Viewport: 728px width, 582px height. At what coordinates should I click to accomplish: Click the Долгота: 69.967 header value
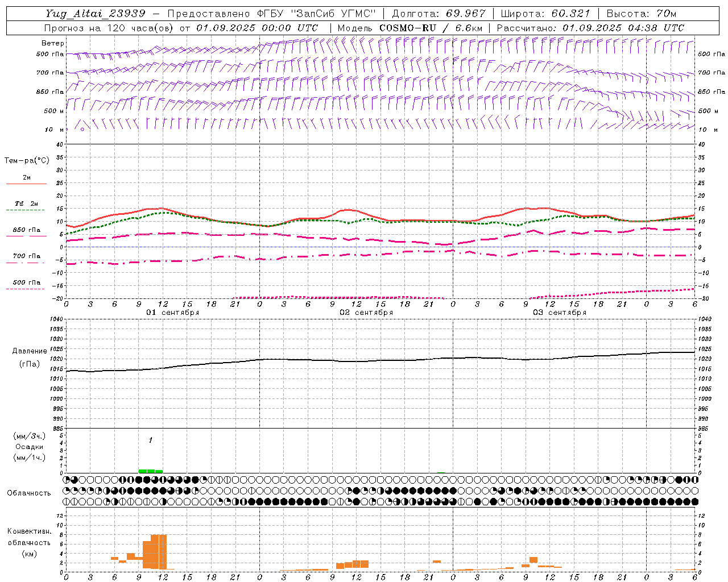pos(439,13)
